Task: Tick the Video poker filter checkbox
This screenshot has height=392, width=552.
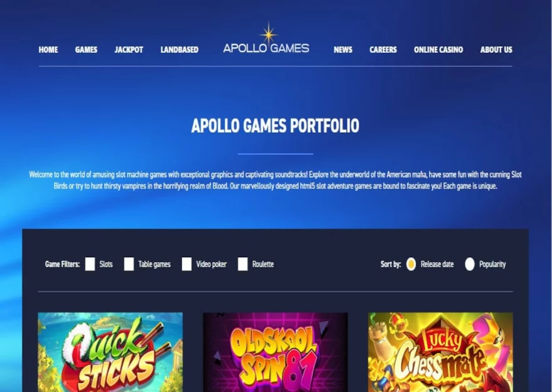Action: click(x=186, y=264)
